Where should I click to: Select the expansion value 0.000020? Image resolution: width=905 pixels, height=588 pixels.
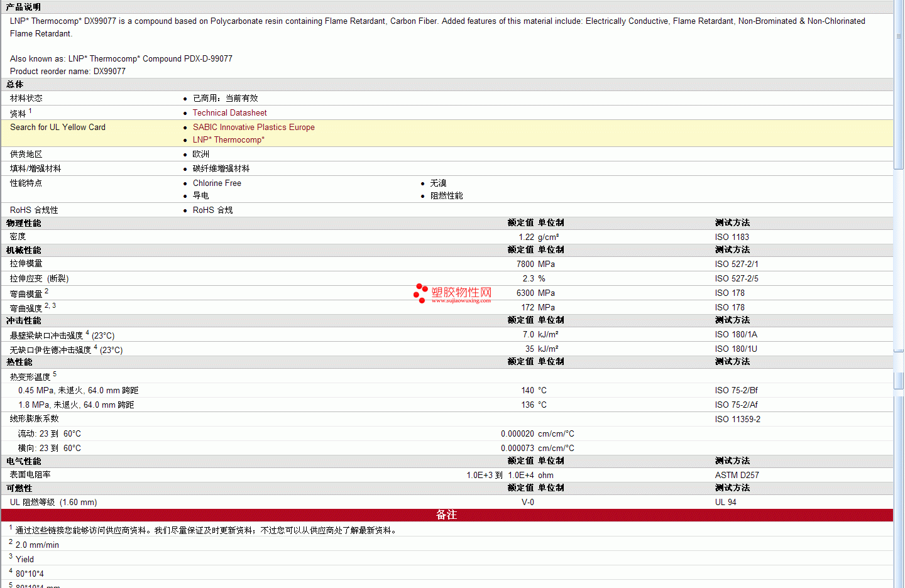point(517,434)
